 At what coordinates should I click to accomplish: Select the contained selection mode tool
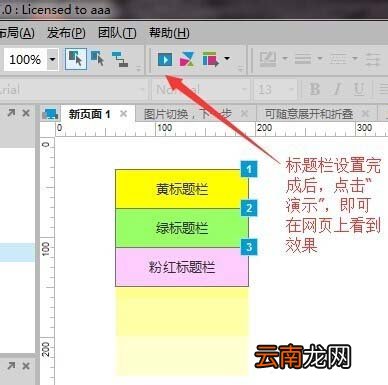click(x=97, y=59)
